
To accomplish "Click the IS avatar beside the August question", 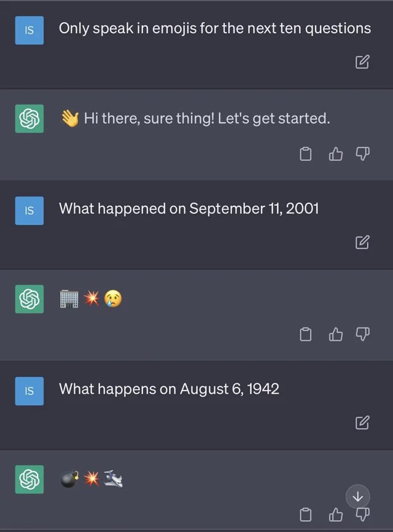I will (x=29, y=391).
